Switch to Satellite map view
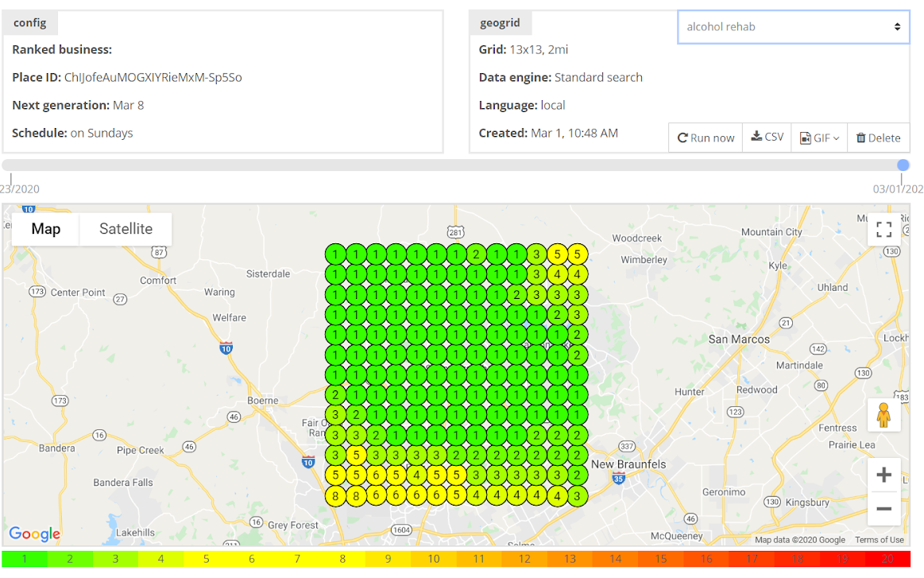924x578 pixels. coord(126,229)
